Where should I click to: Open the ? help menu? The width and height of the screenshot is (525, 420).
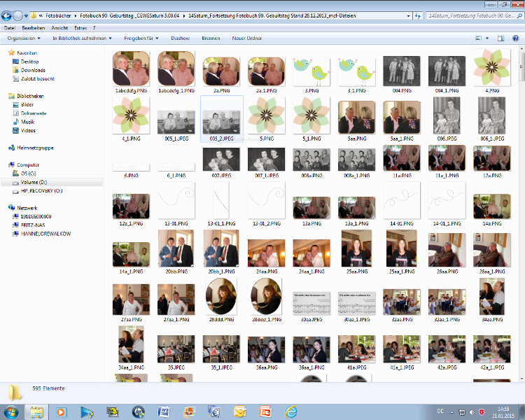(x=94, y=28)
